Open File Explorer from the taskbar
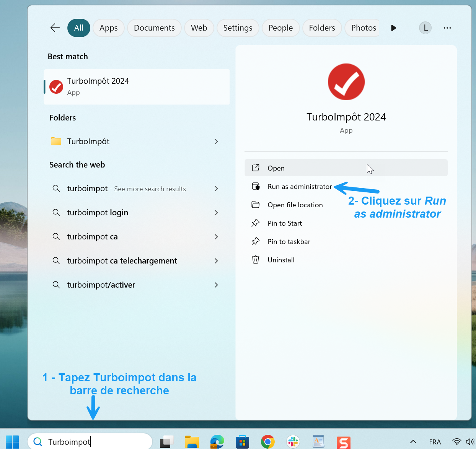Viewport: 476px width, 449px height. coord(192,442)
